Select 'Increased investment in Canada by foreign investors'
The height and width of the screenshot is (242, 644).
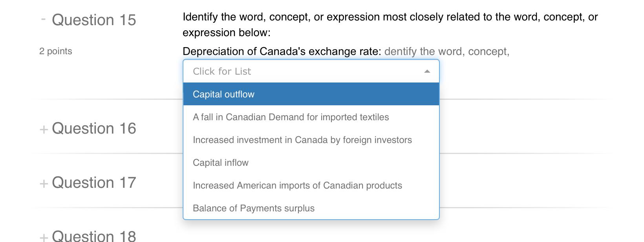[x=302, y=140]
